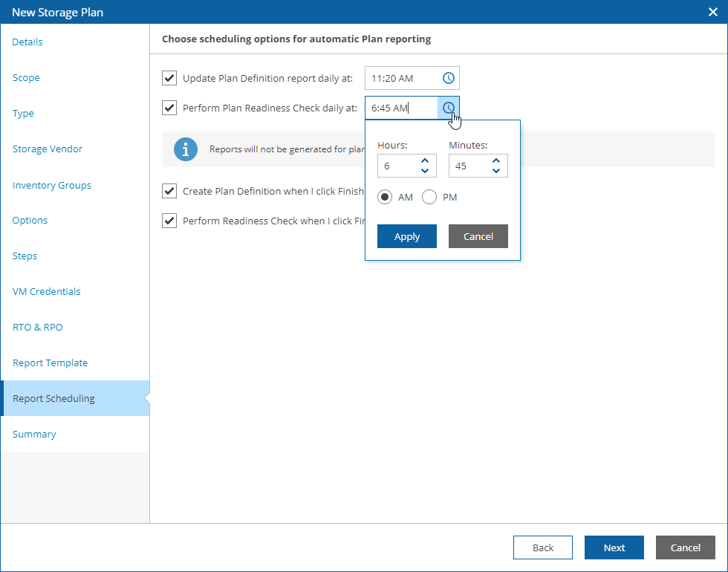Close the New Storage Plan dialog

click(x=713, y=11)
